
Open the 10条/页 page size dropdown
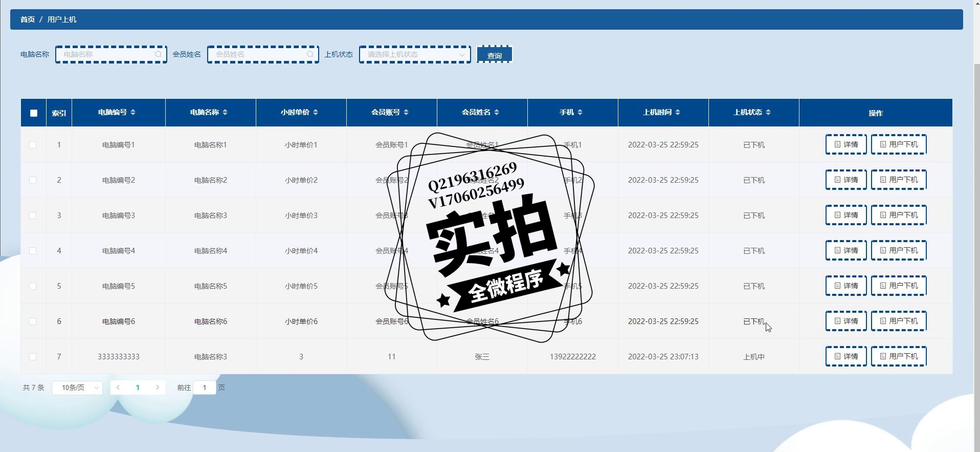(x=77, y=388)
